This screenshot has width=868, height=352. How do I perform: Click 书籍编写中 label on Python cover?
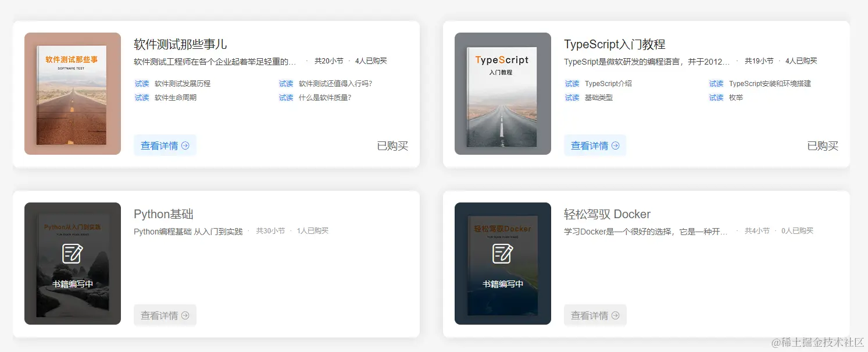pyautogui.click(x=73, y=285)
